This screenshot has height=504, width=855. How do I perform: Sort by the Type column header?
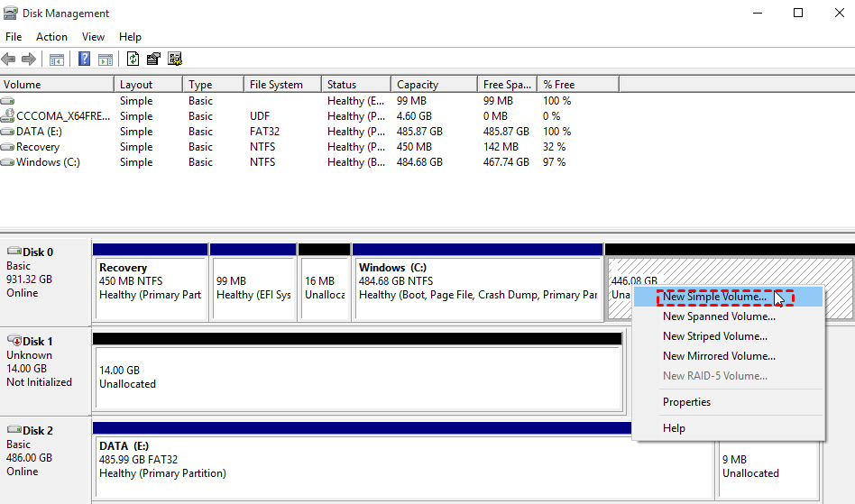[x=213, y=85]
